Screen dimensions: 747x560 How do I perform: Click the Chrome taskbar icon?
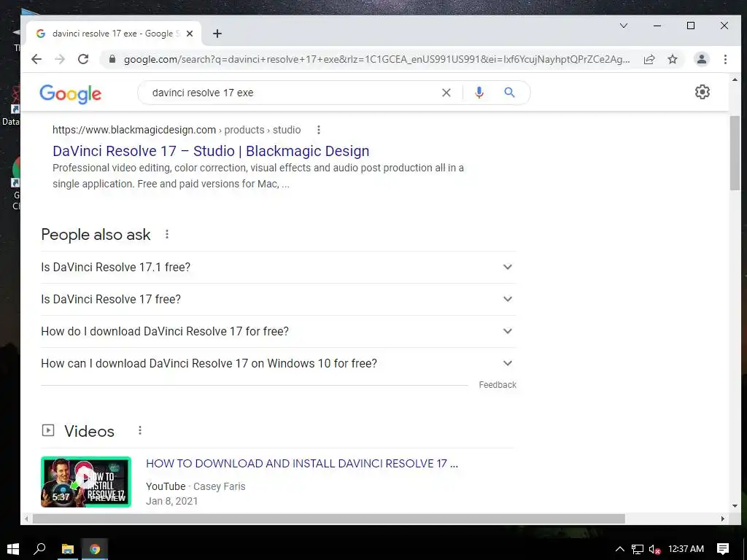(x=95, y=549)
